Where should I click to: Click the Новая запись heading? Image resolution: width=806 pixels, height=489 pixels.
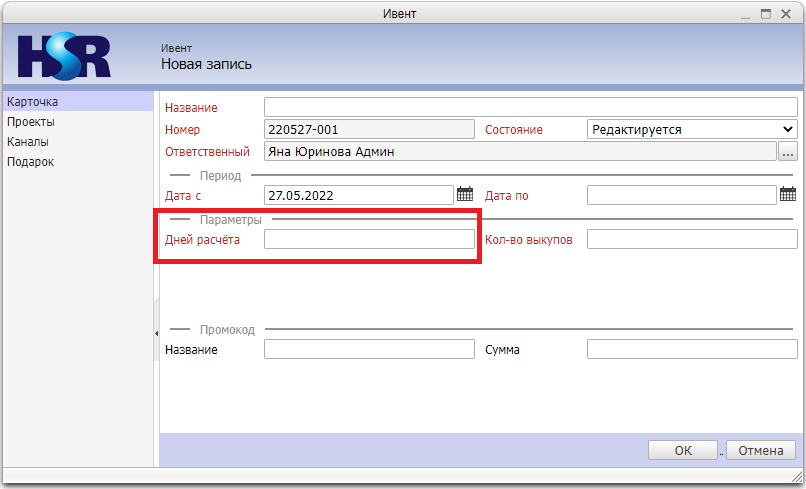coord(206,64)
